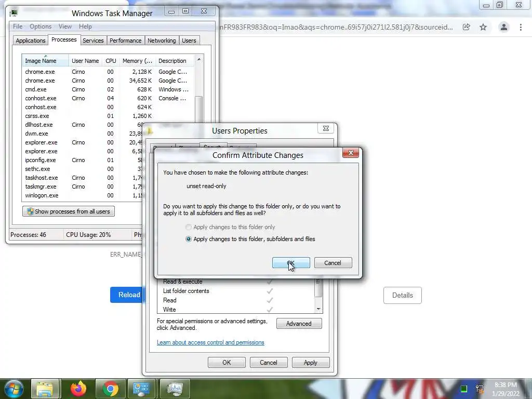Click Details button on Chrome error page

[x=403, y=295]
